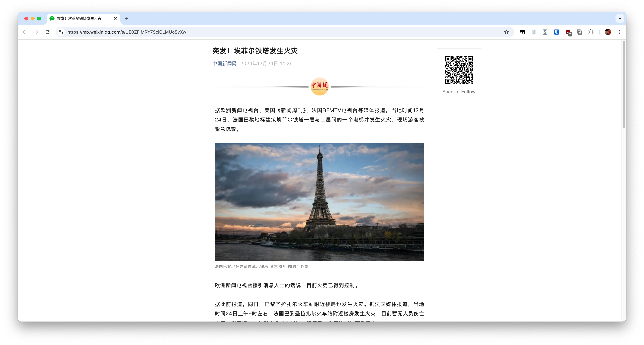Viewport: 644px width, 345px height.
Task: View site information in the address bar
Action: 61,32
